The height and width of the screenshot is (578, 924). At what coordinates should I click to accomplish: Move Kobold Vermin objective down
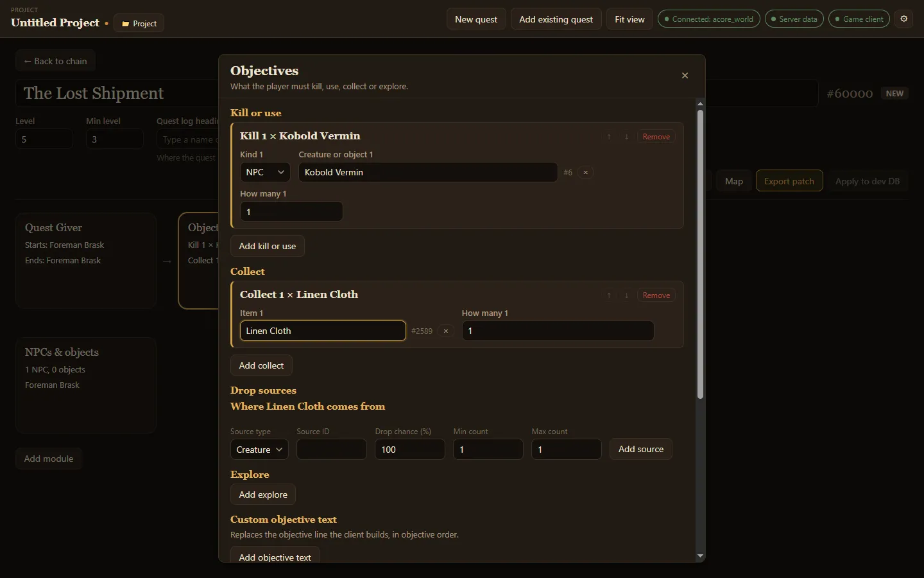click(626, 137)
